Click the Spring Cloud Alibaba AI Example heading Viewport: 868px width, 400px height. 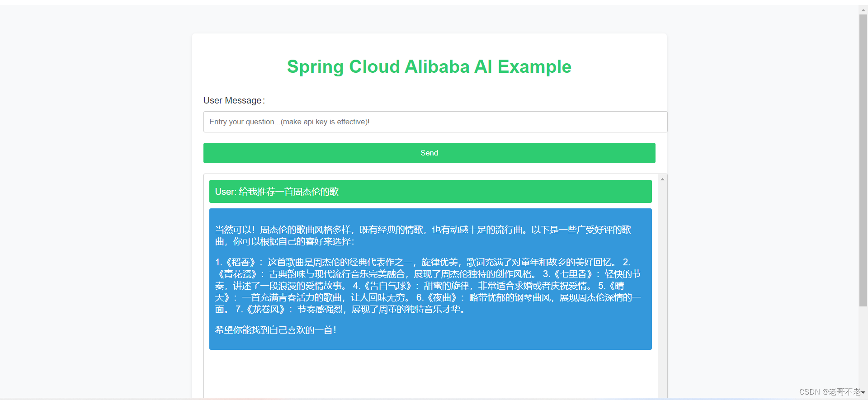pyautogui.click(x=429, y=66)
